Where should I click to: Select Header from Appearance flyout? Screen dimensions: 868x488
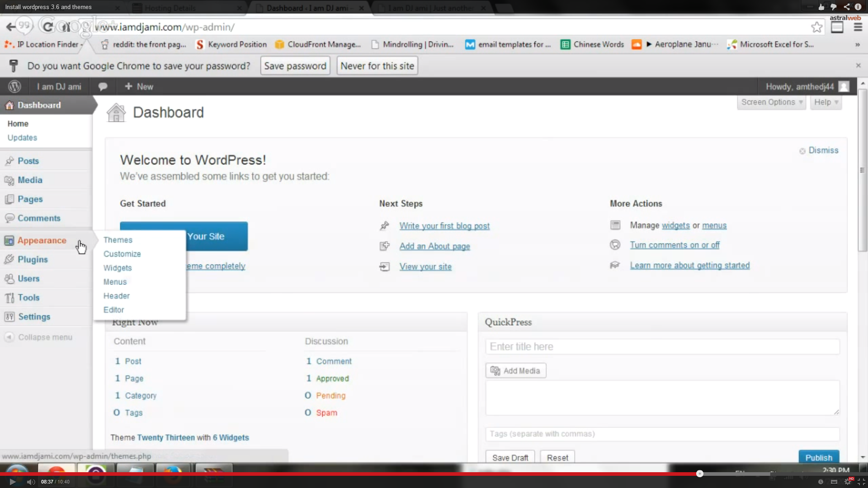pyautogui.click(x=116, y=296)
